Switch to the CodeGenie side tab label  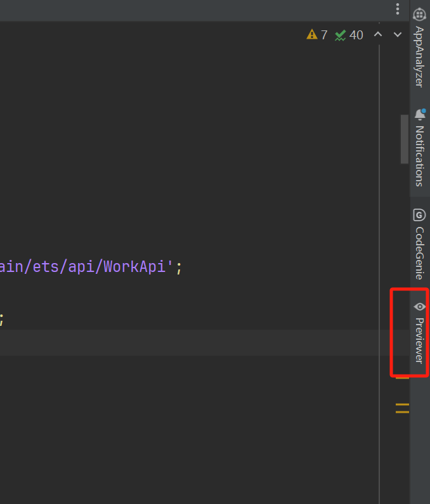coord(419,252)
